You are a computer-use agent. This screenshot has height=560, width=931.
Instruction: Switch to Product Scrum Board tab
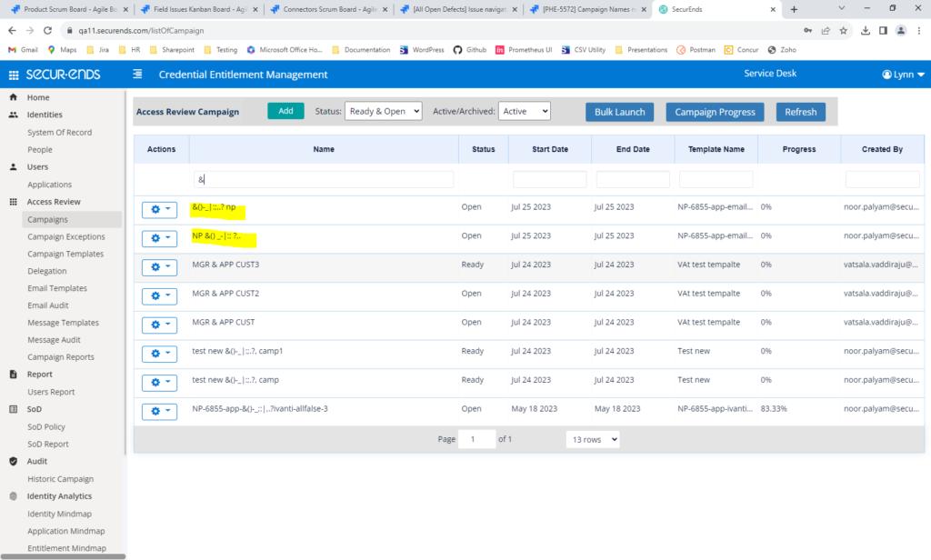click(x=70, y=9)
